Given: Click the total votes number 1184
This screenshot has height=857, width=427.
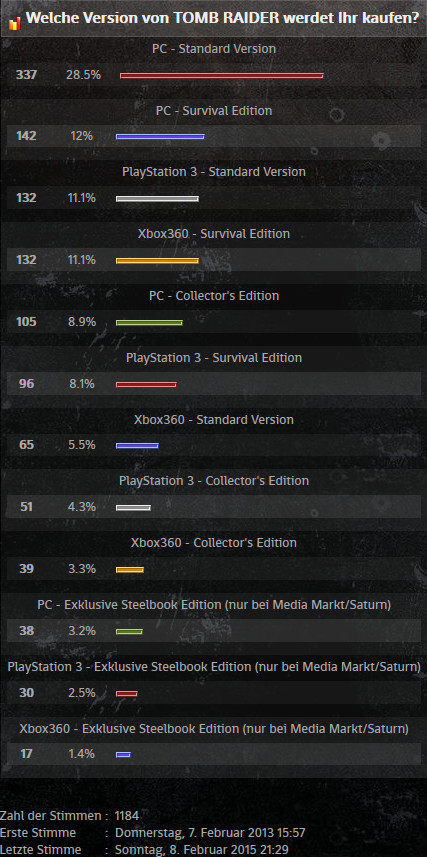Looking at the screenshot, I should (126, 816).
